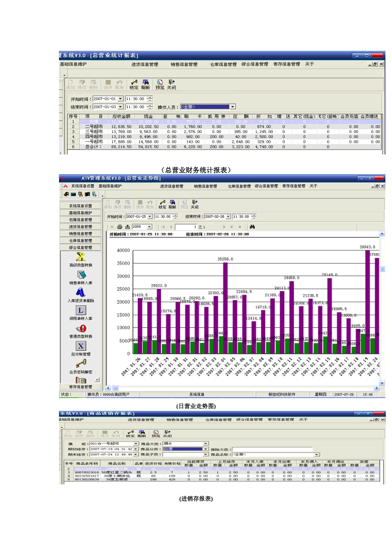Open 应付帐管理 from sidebar icons
The width and height of the screenshot is (392, 555).
tap(80, 346)
